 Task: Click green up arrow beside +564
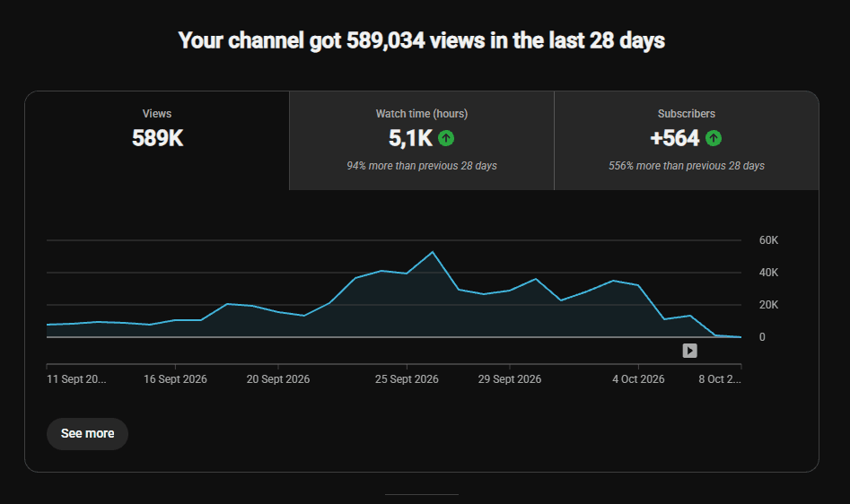click(714, 138)
